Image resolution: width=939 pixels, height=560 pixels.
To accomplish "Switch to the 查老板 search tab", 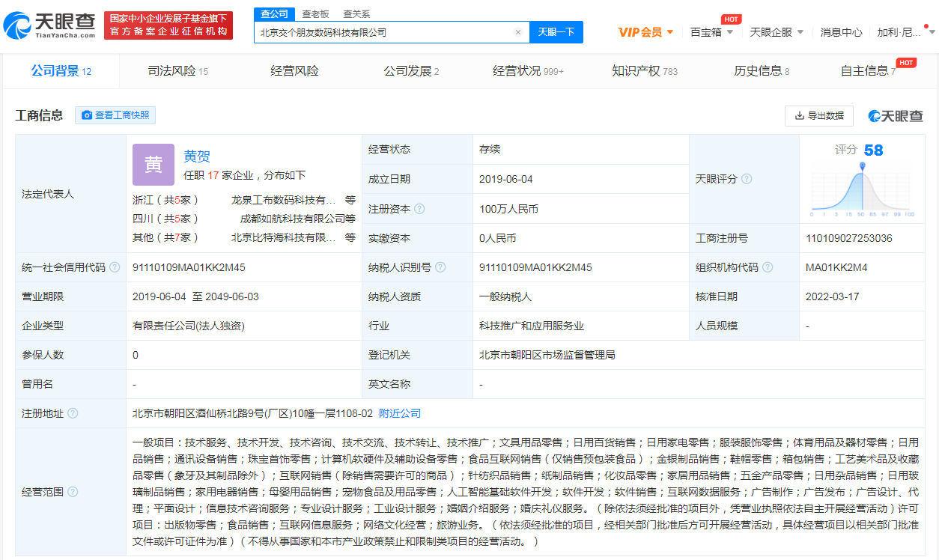I will [315, 13].
